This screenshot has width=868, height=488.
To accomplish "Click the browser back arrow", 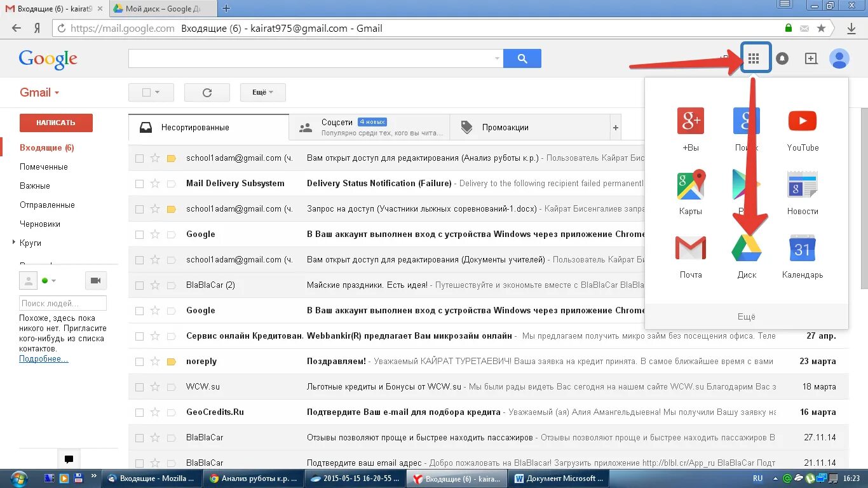I will point(17,28).
